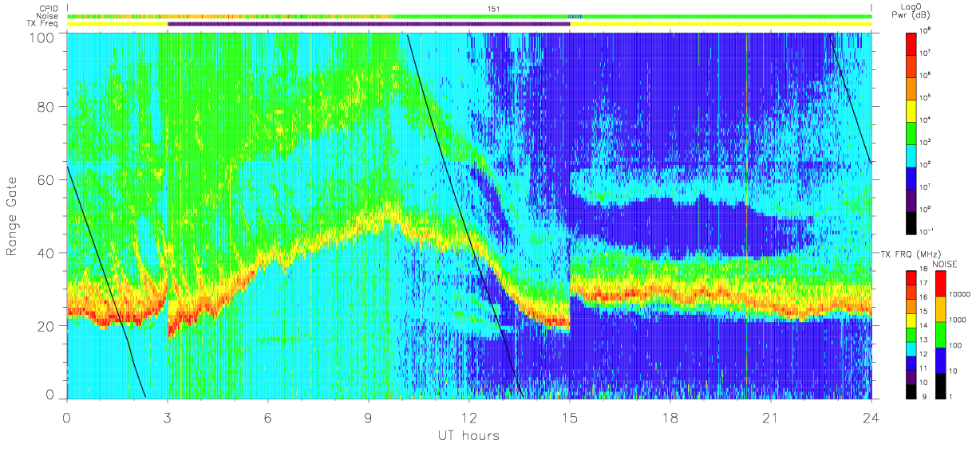Click the '60' tick on Range Gate axis
The image size is (980, 452).
46,180
